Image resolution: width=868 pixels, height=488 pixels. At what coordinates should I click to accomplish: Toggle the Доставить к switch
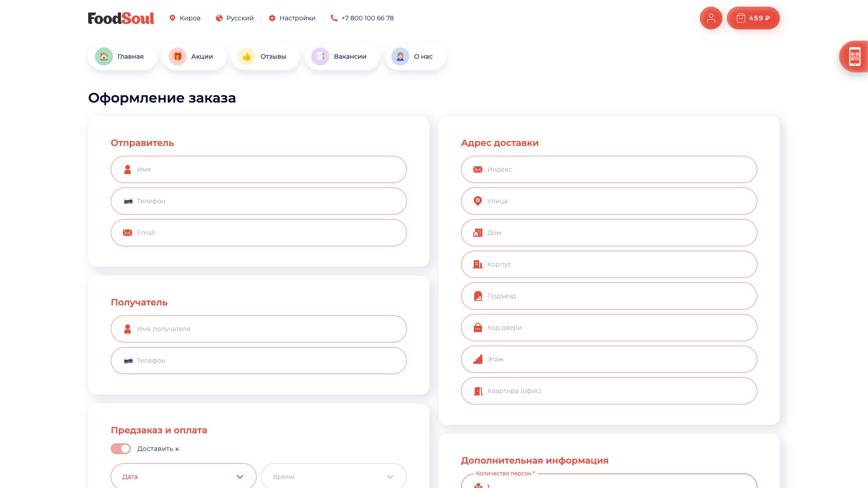point(120,448)
